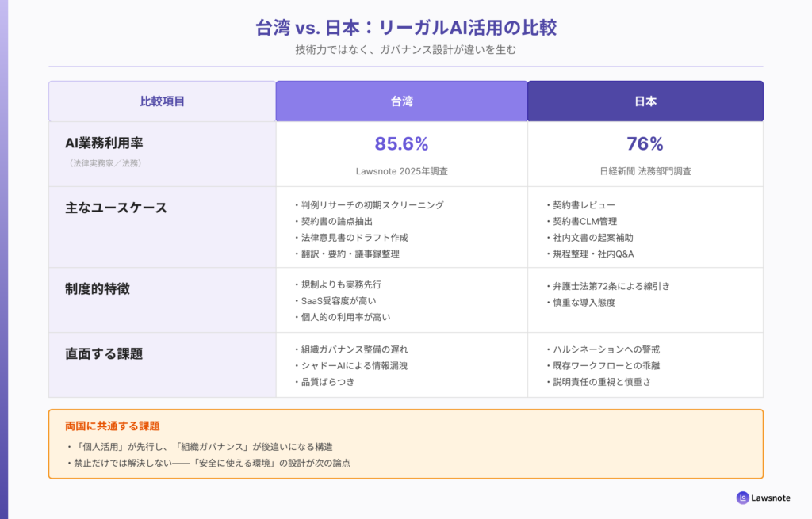Click the 禁止だけでは解決しない bullet line

tap(209, 463)
